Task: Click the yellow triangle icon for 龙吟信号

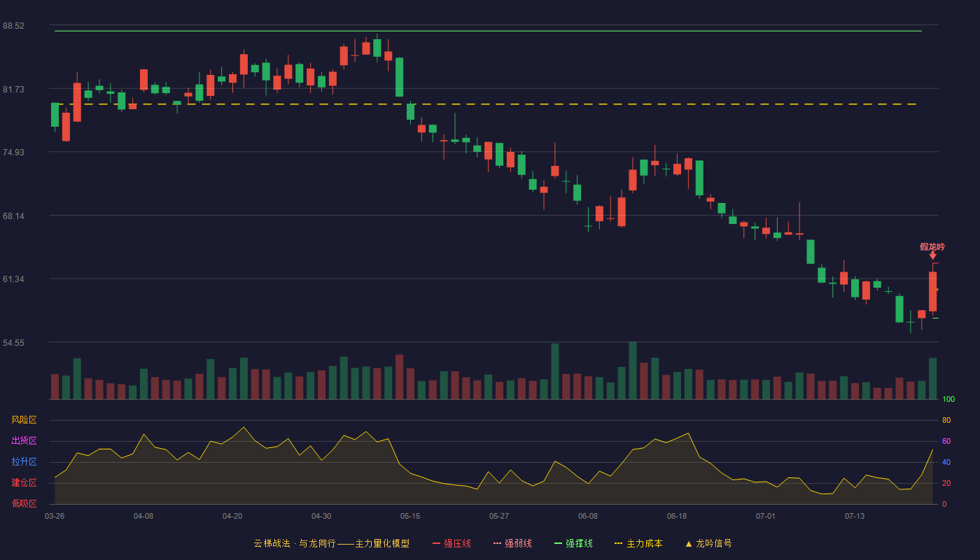Action: click(689, 543)
